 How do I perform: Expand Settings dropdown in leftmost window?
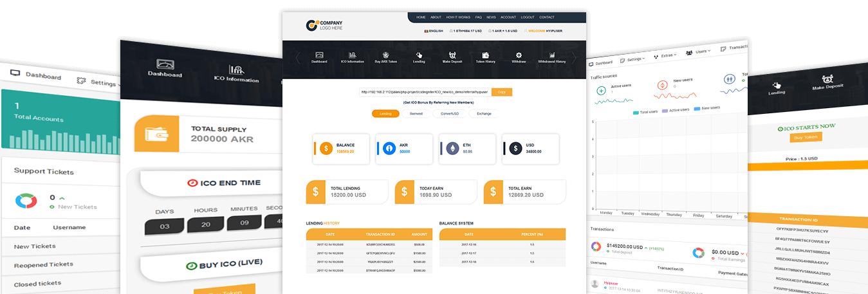(x=98, y=82)
